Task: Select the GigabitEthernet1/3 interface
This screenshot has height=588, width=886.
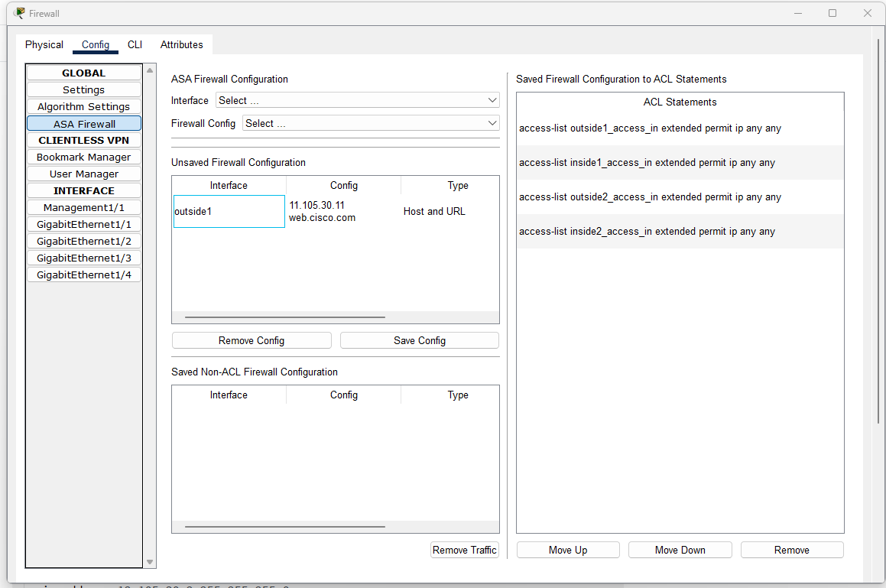Action: pos(83,258)
